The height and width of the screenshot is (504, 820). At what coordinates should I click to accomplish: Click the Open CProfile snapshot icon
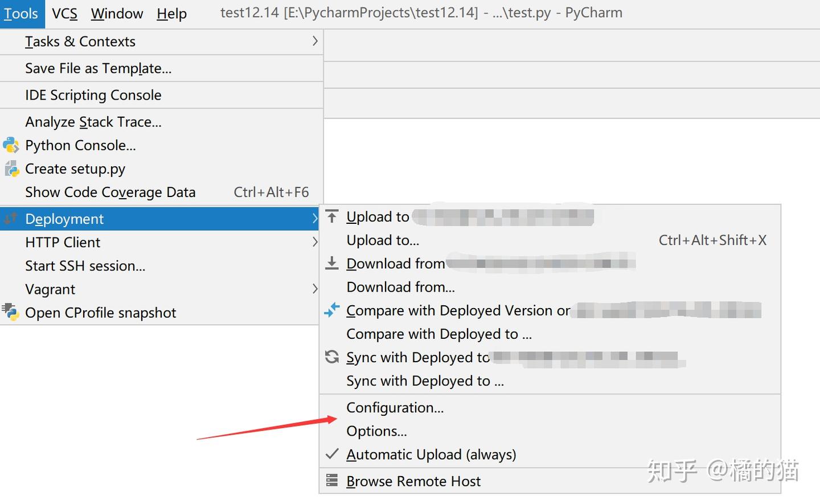[x=11, y=312]
